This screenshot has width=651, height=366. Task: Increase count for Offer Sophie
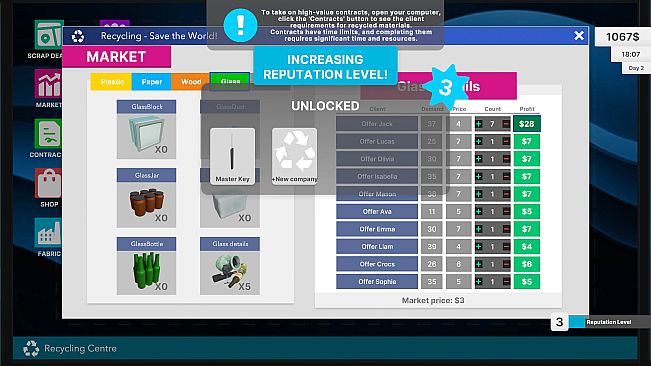coord(479,281)
